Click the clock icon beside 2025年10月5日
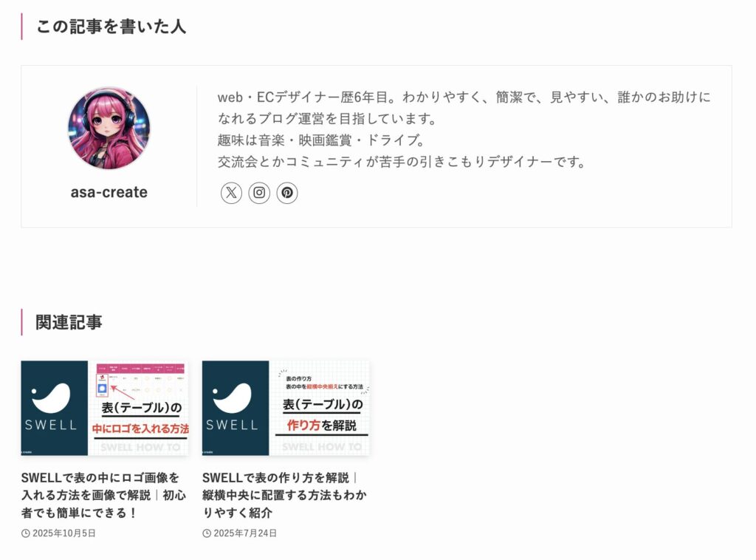The height and width of the screenshot is (560, 756). [26, 533]
